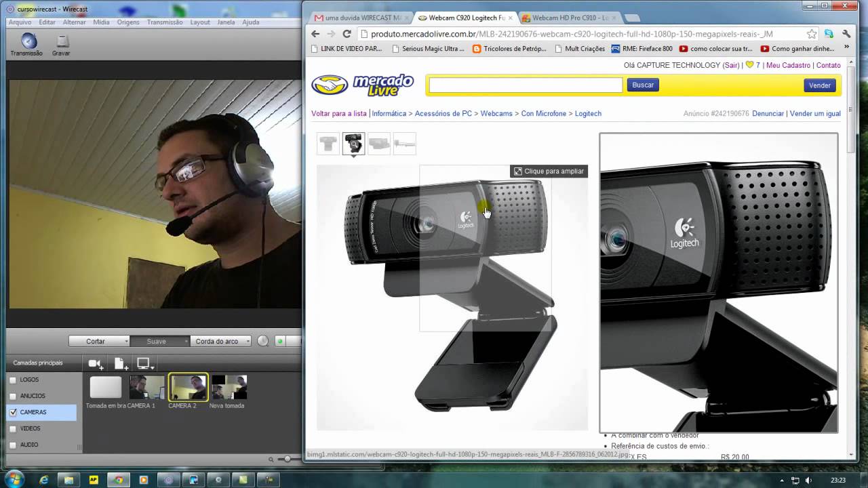The image size is (868, 488).
Task: Click the Voltar para a lista link
Action: (x=339, y=114)
